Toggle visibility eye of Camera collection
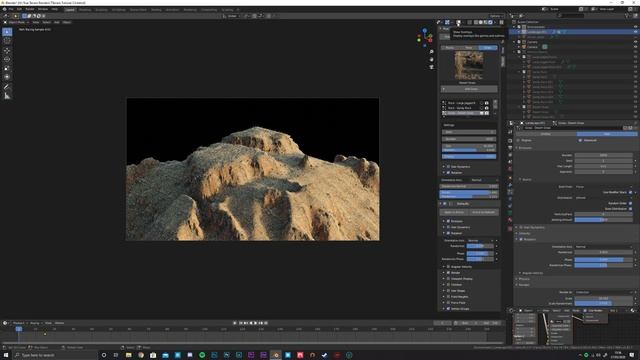This screenshot has width=640, height=360. (636, 42)
